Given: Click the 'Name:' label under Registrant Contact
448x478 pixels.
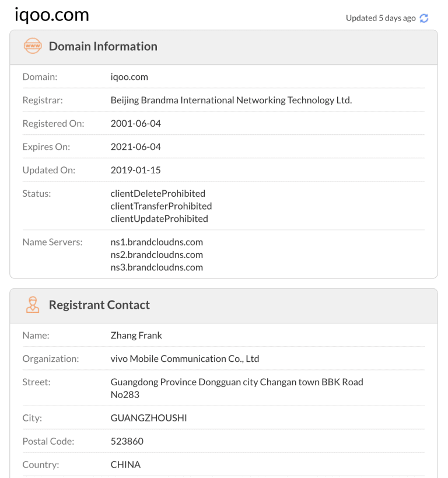Looking at the screenshot, I should tap(36, 336).
